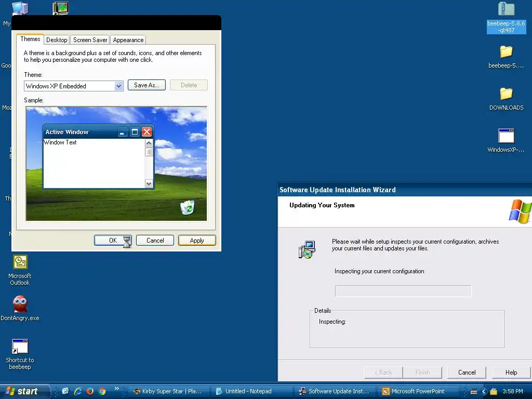Click Cancel in Software Update Wizard
The width and height of the screenshot is (532, 399).
point(467,372)
